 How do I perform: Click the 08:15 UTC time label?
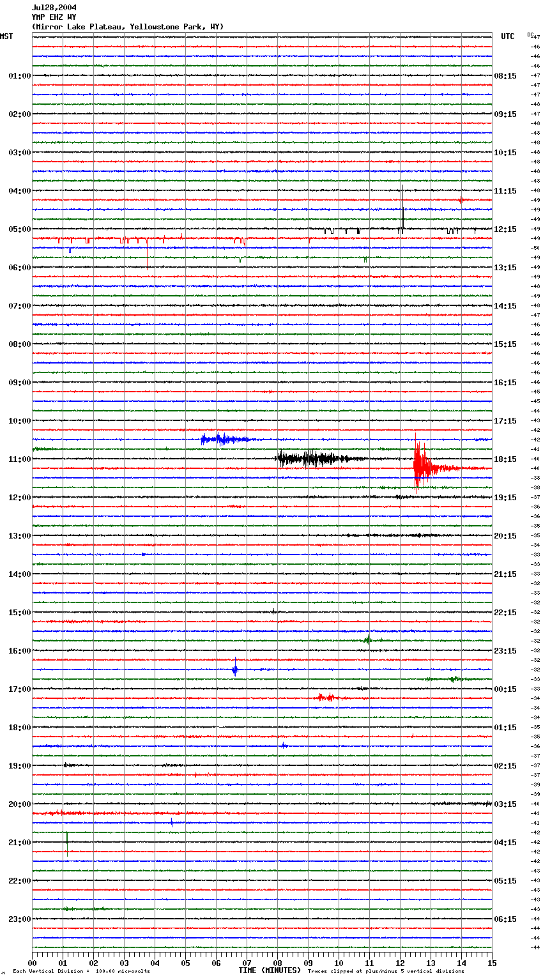point(505,76)
